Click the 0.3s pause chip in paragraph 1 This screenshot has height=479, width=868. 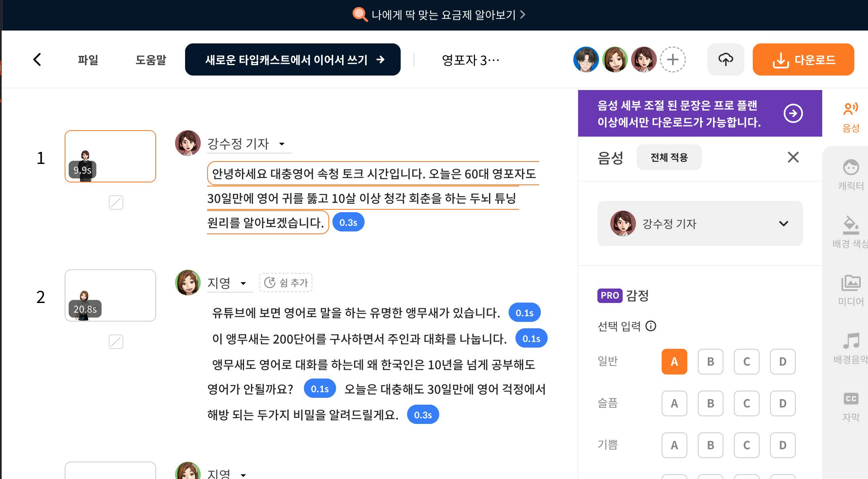tap(348, 222)
